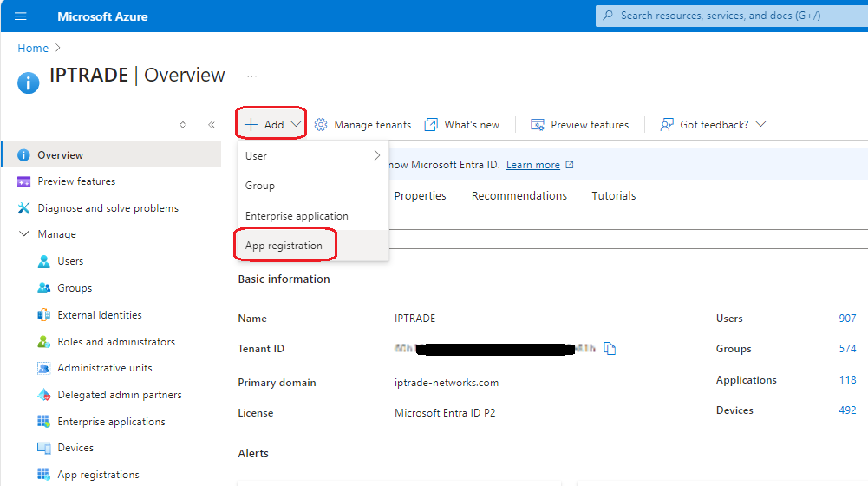Toggle the Add dropdown chevron
The height and width of the screenshot is (486, 868).
[297, 124]
